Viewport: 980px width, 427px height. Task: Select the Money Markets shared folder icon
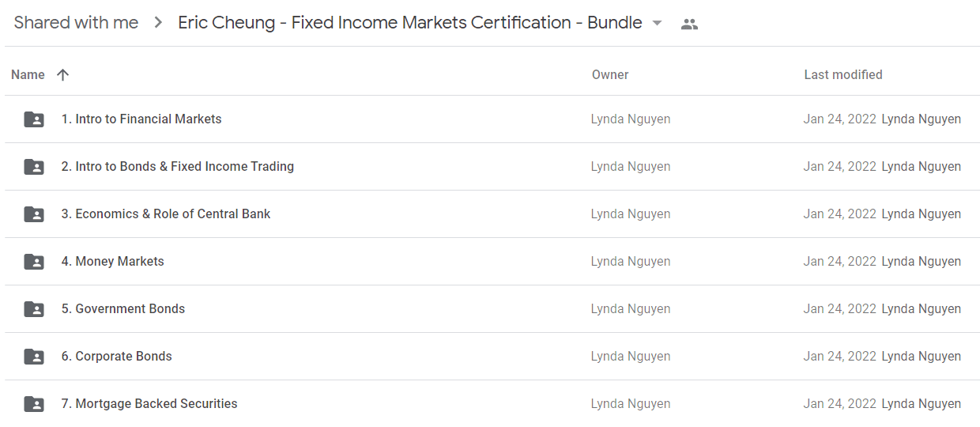[34, 262]
